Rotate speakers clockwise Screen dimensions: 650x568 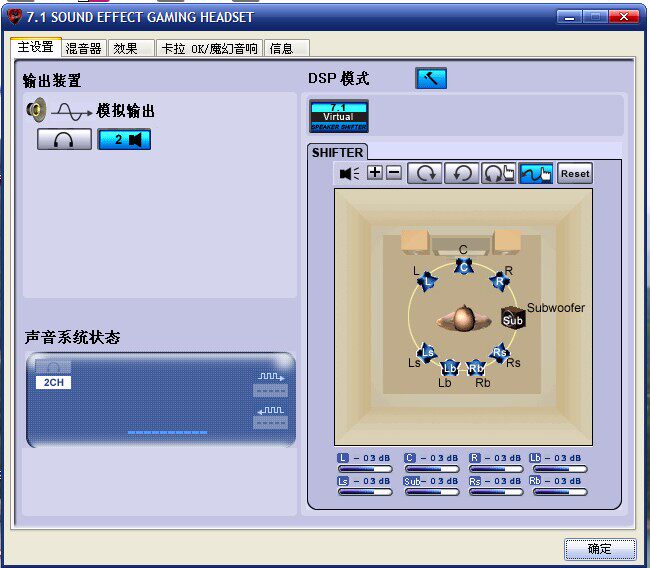coord(425,173)
